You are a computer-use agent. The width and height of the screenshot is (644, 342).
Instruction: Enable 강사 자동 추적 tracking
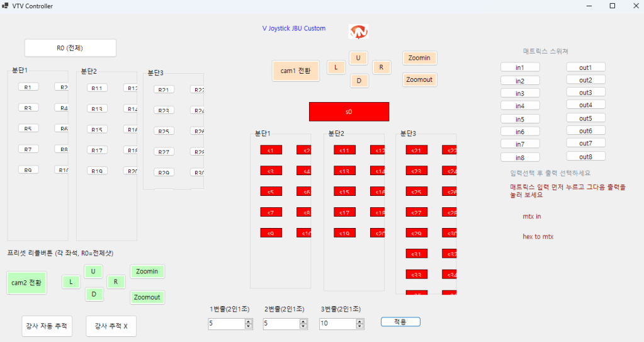[47, 326]
